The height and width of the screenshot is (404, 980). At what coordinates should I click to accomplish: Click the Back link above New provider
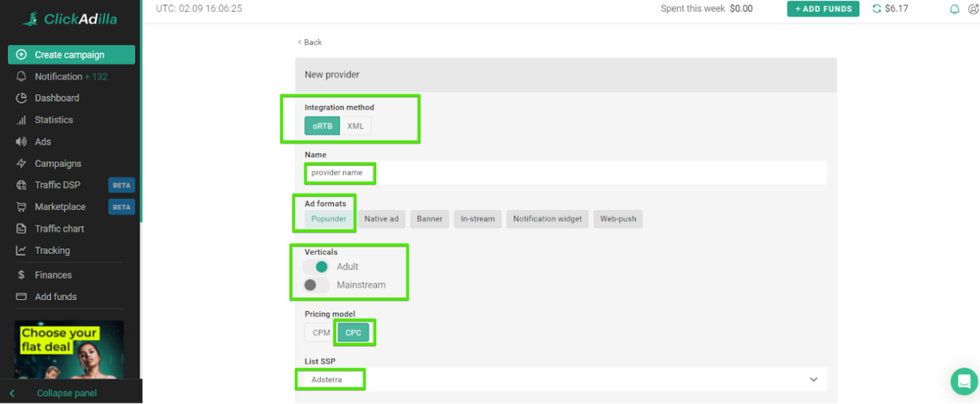(x=309, y=42)
